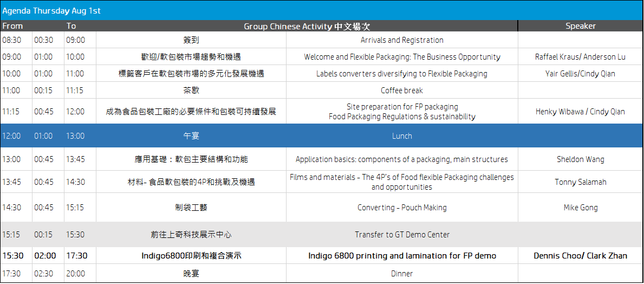Select the 'From' column header
This screenshot has height=284, width=644.
(13, 26)
